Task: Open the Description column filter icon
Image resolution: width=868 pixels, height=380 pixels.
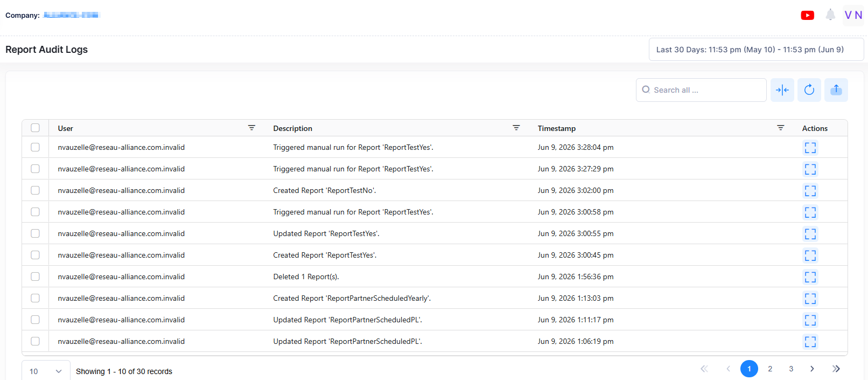Action: point(516,128)
